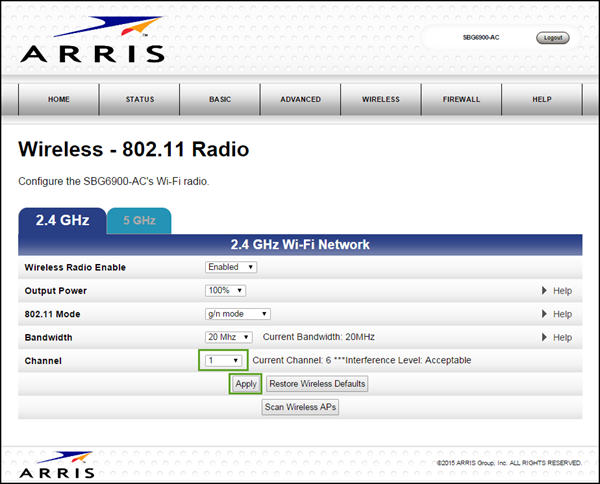Go to the STATUS menu
Image resolution: width=600 pixels, height=484 pixels.
tap(140, 100)
